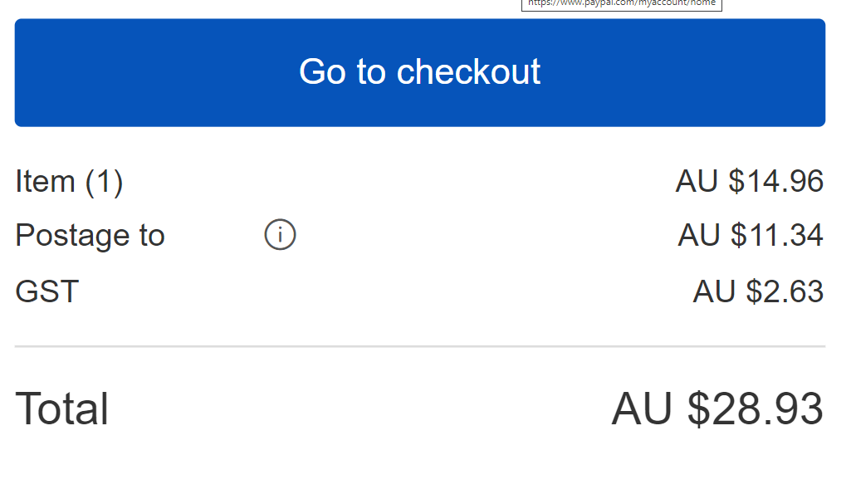Click the divider line above Total
The image size is (851, 504).
coord(420,346)
